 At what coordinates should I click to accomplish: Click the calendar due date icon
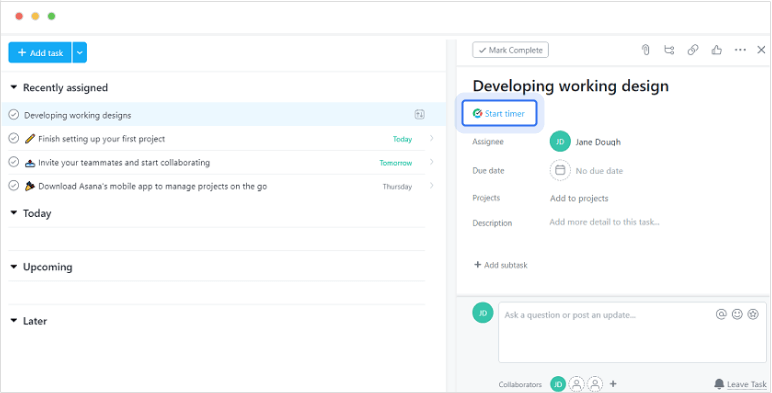[560, 170]
